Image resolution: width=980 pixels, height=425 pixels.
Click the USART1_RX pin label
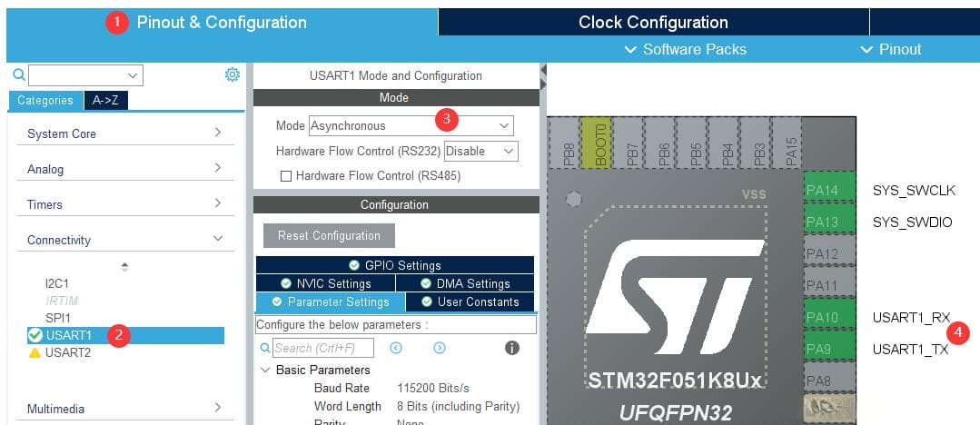[911, 318]
